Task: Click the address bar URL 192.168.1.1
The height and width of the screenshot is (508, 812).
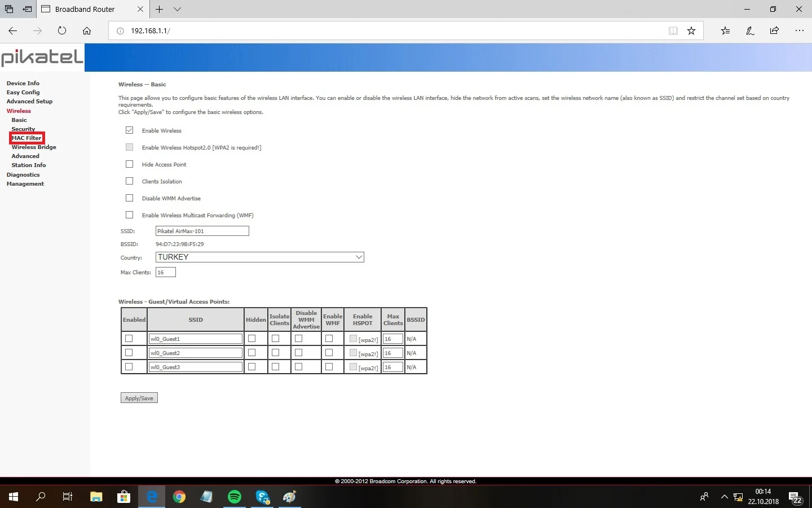Action: [150, 31]
